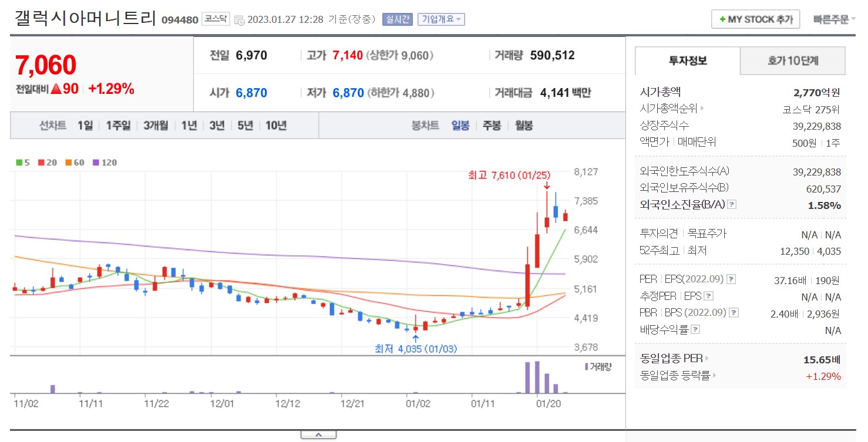Open the 기업개요 dropdown
868x442 pixels.
point(442,19)
